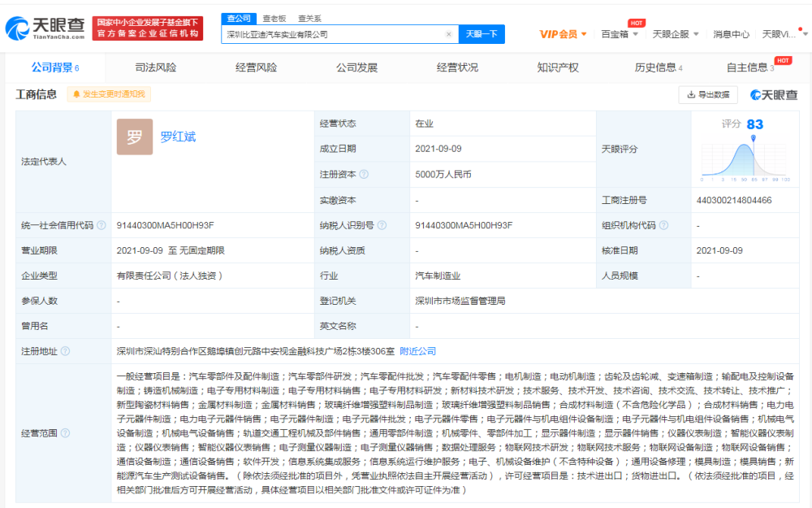The image size is (812, 508).
Task: Click the 天眼查 watermark logo beside export
Action: (774, 95)
